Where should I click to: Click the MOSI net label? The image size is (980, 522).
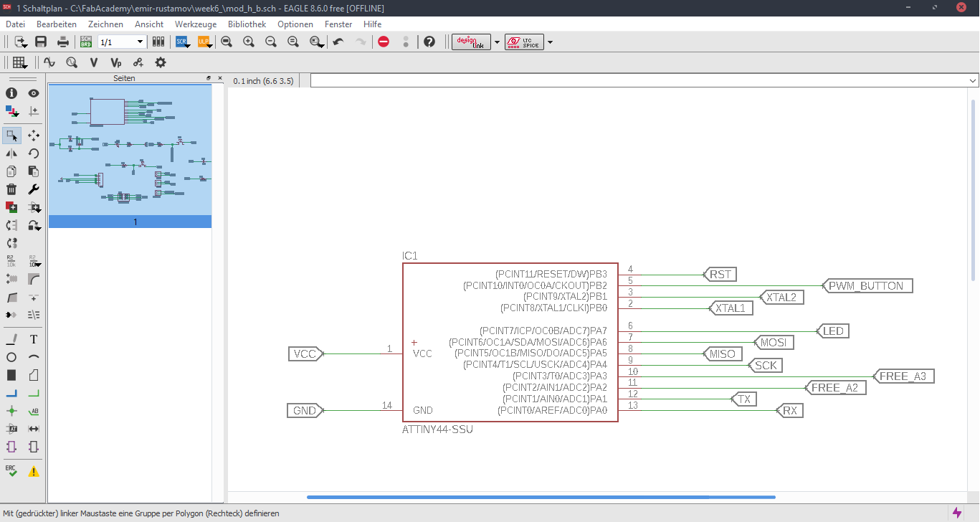(x=774, y=343)
